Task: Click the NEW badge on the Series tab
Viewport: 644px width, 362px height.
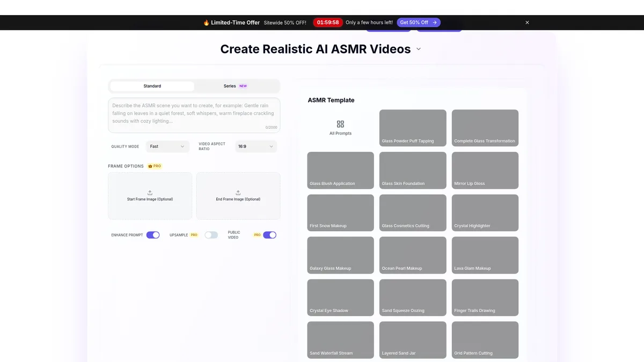Action: coord(243,86)
